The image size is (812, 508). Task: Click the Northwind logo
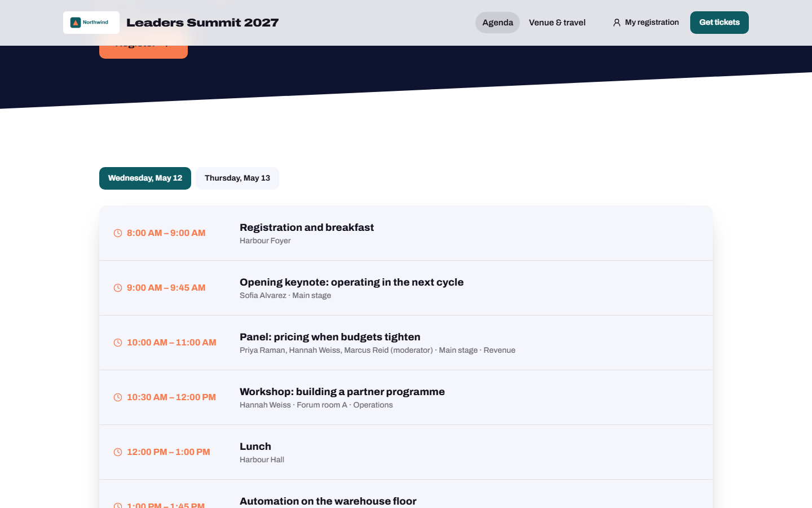91,23
